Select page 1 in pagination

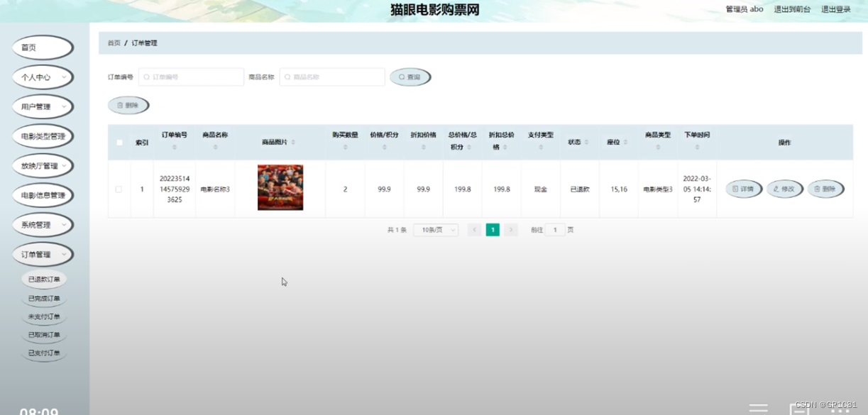click(493, 230)
